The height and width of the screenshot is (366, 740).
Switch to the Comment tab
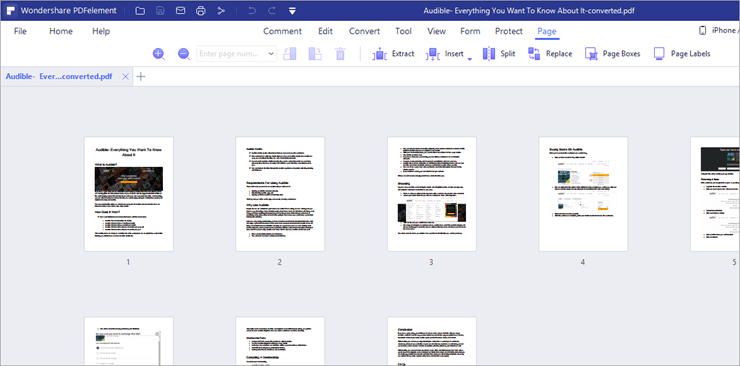[x=282, y=31]
